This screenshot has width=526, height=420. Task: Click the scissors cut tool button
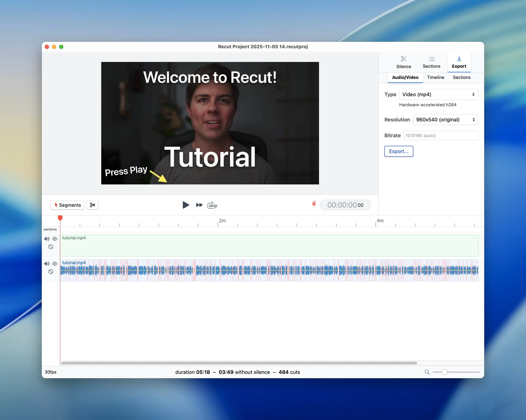click(x=92, y=205)
